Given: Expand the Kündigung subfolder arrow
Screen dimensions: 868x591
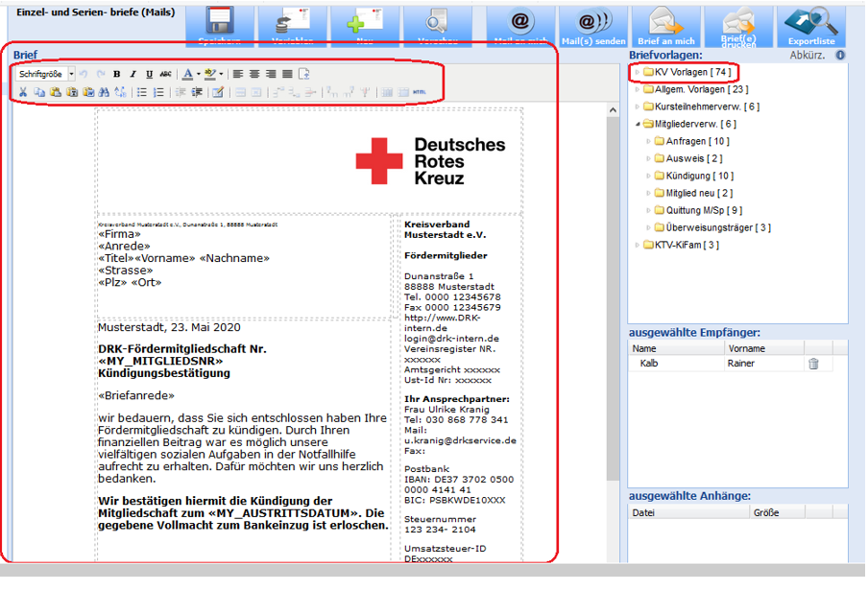Looking at the screenshot, I should 648,176.
